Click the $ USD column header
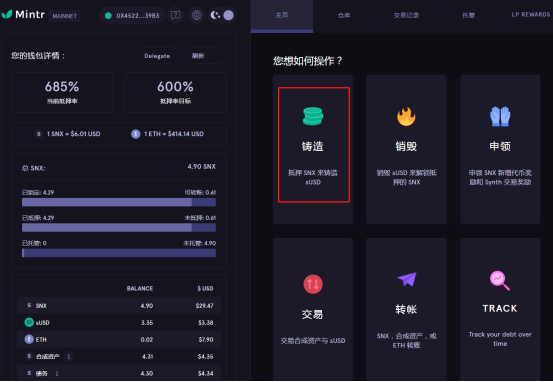Viewport: 553px width, 382px height. point(205,289)
